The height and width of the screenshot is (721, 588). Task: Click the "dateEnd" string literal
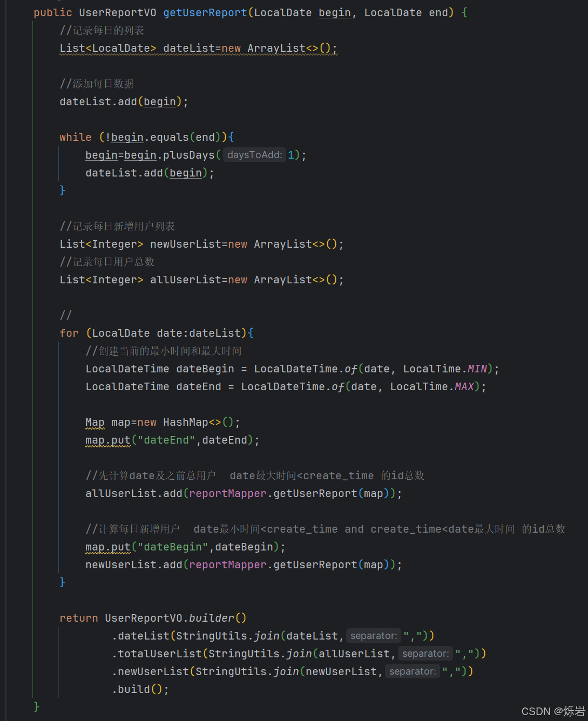tap(166, 440)
